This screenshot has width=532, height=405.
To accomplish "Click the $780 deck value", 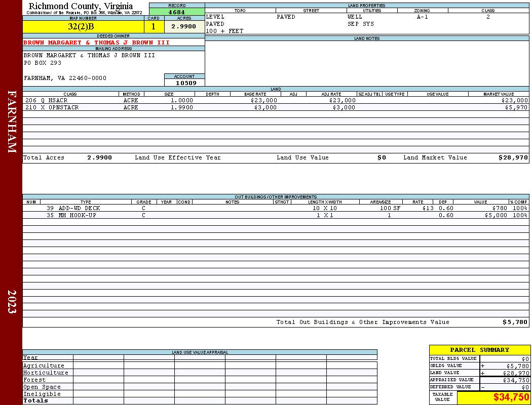I will click(x=500, y=209).
